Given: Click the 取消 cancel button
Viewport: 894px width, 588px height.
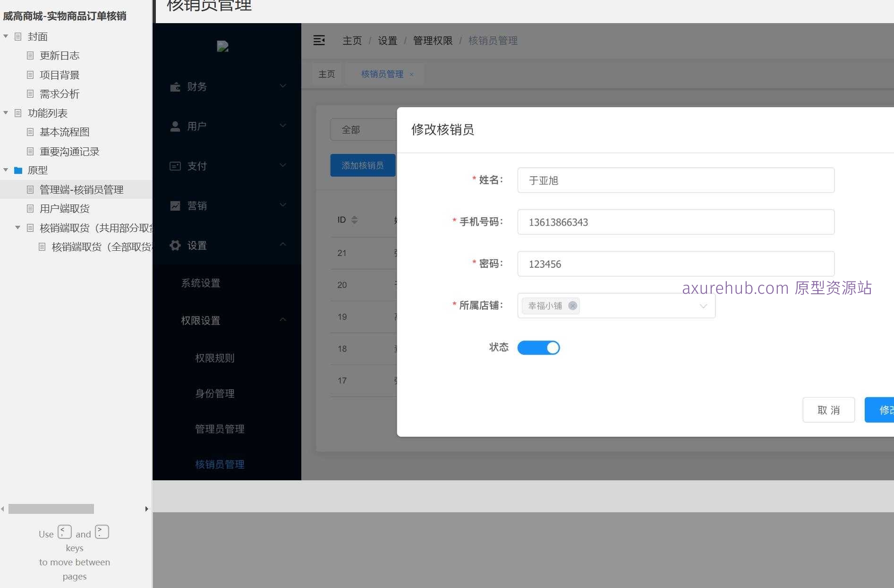Looking at the screenshot, I should tap(828, 410).
